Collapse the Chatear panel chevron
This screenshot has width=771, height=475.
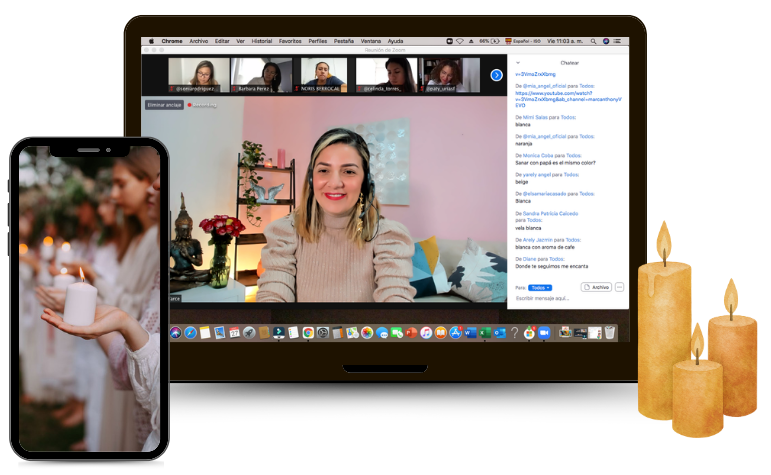point(518,63)
